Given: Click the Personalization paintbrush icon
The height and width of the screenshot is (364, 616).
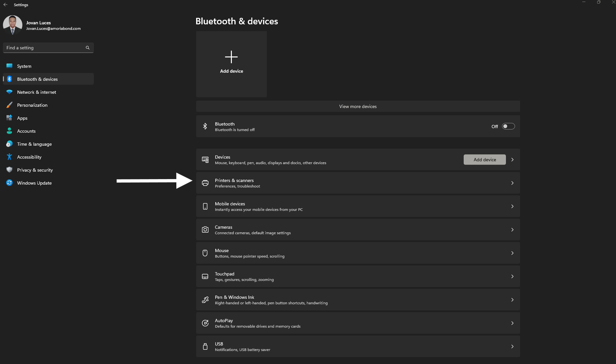Looking at the screenshot, I should click(x=9, y=105).
